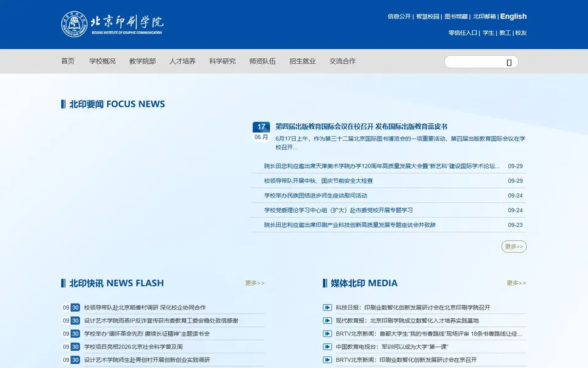Click 更多>> beside 北印快讯 NEWS FLASH
The image size is (588, 368).
click(255, 283)
